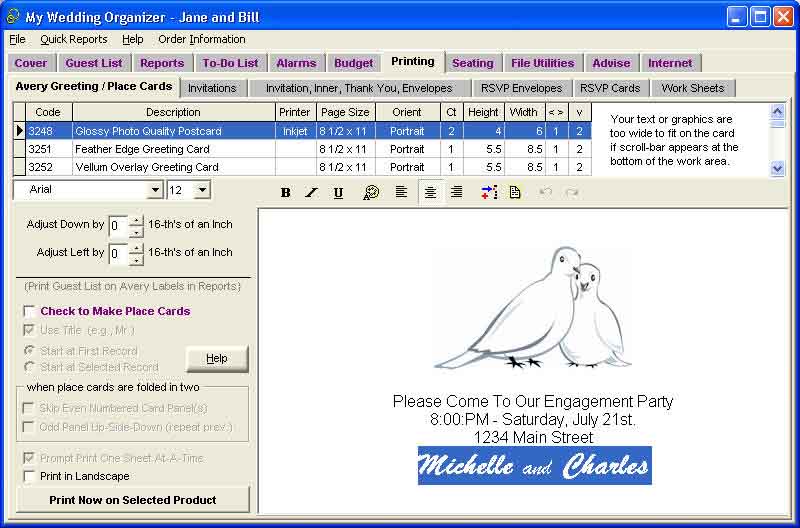Align card text to the right
This screenshot has width=800, height=528.
[457, 192]
